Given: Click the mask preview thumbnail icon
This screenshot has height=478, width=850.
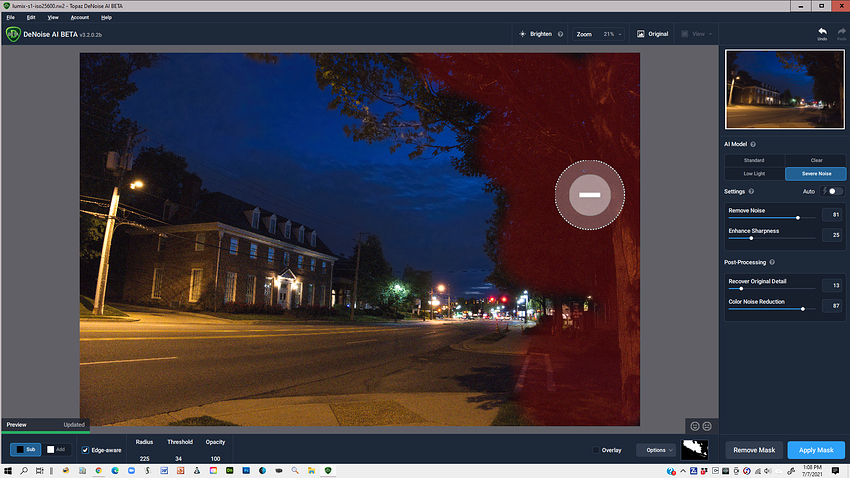Looking at the screenshot, I should 696,450.
